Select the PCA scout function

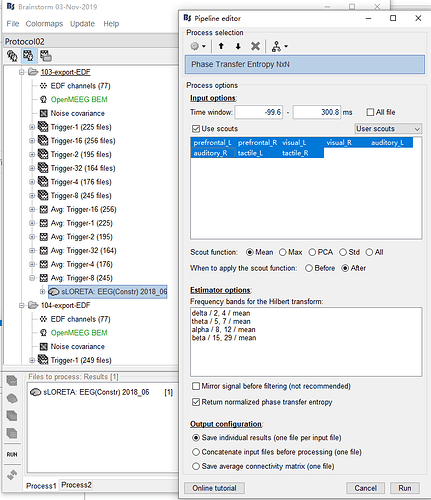(312, 252)
